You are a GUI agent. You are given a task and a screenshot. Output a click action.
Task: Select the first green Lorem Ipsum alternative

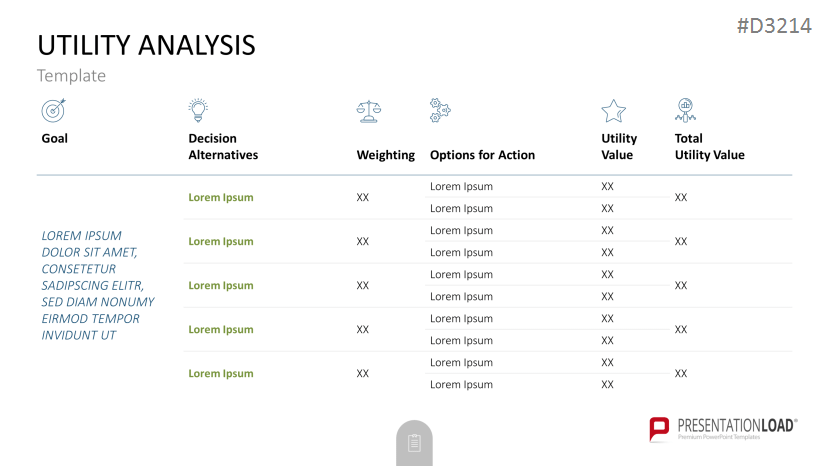[221, 197]
